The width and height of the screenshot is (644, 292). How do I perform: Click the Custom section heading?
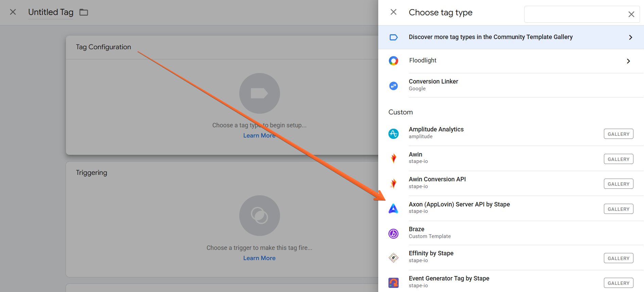tap(401, 112)
